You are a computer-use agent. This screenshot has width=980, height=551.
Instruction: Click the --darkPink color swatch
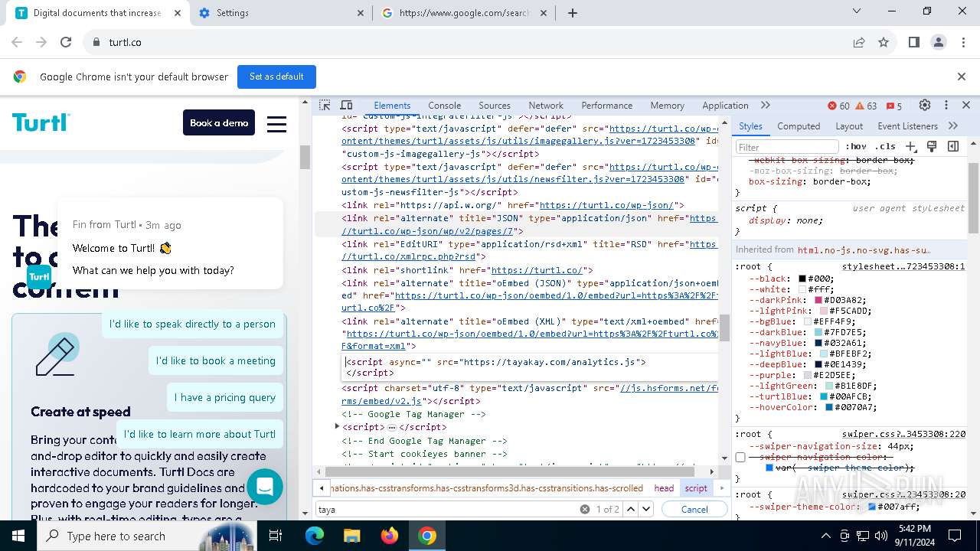[818, 301]
